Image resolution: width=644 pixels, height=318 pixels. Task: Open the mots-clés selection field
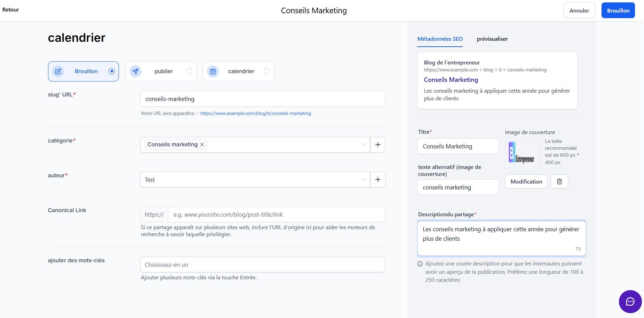coord(263,265)
